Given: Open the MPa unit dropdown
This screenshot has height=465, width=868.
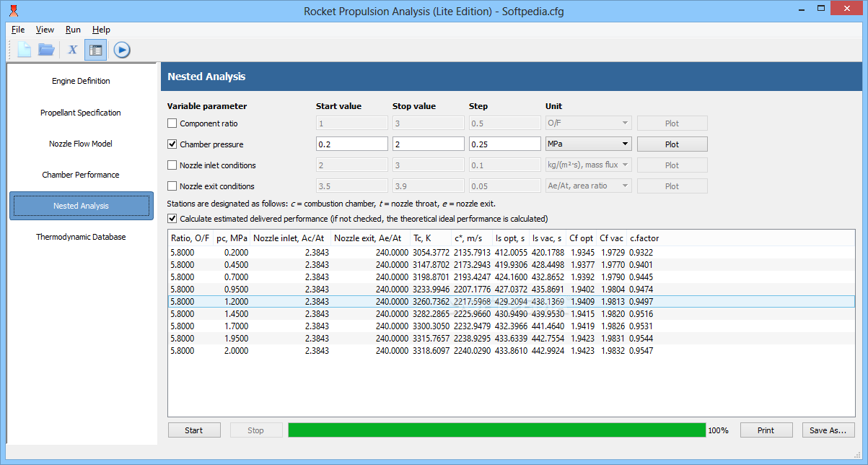Looking at the screenshot, I should [589, 144].
